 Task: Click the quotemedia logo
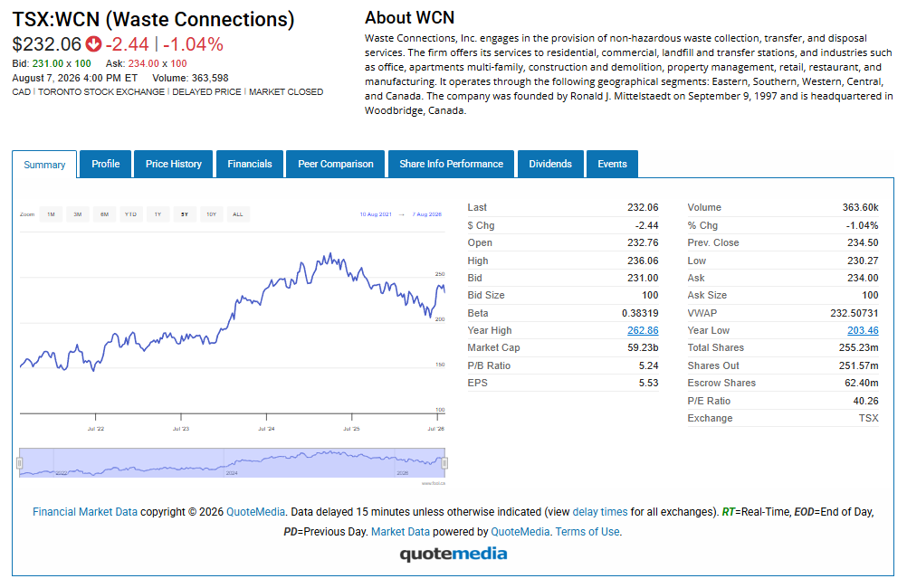pos(453,555)
